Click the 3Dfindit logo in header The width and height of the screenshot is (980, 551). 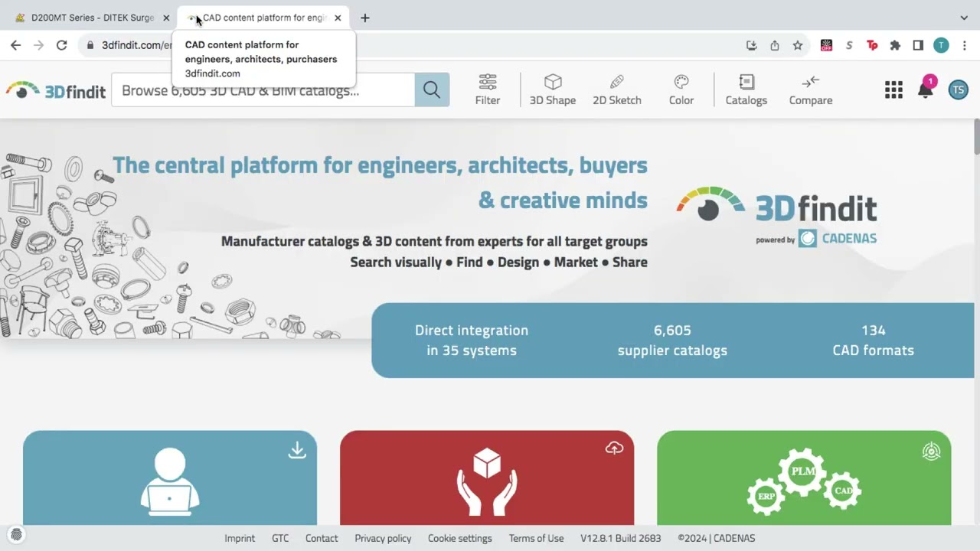[55, 90]
